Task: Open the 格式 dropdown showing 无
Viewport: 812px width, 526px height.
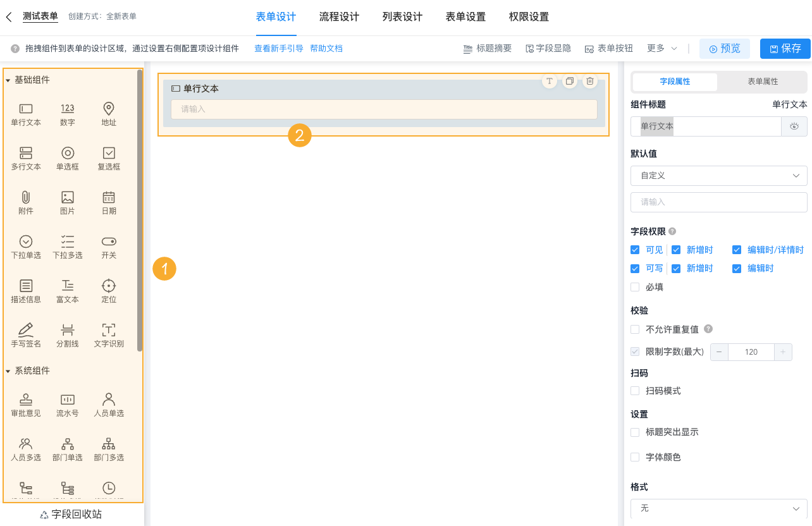Action: coord(718,508)
